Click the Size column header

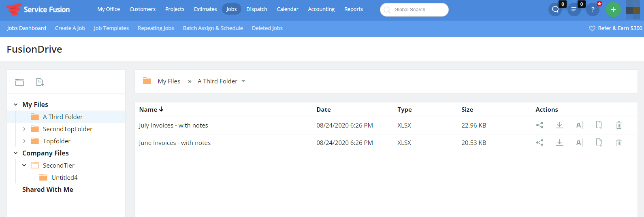pos(467,109)
